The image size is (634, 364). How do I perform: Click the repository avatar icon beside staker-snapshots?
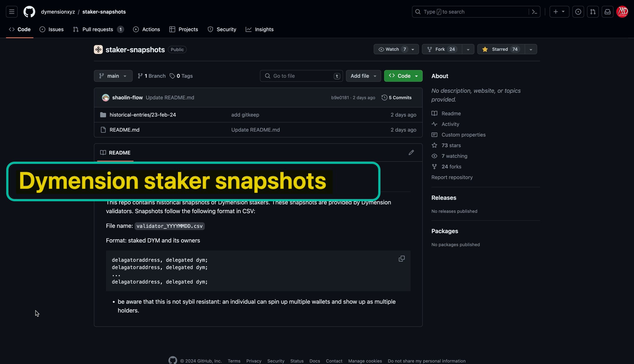pos(98,49)
